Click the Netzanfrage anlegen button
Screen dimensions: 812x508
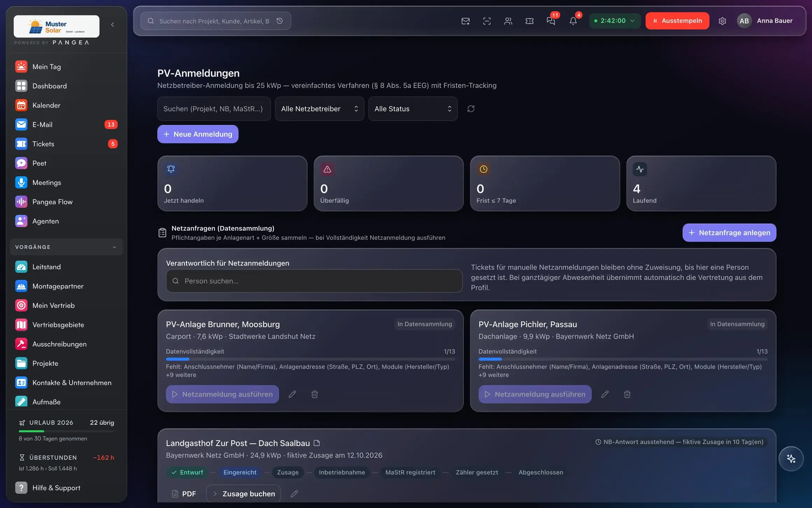[729, 233]
